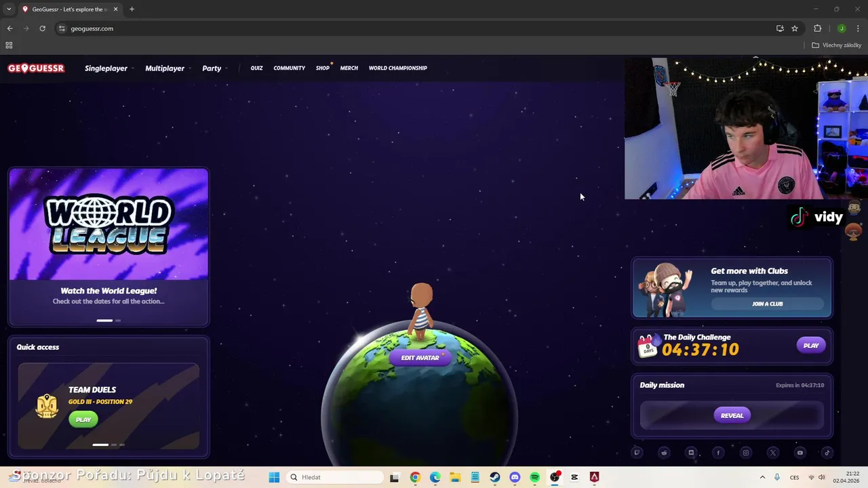Screen dimensions: 868x488
Task: Open GeoGuessr X social link icon
Action: pos(773,453)
